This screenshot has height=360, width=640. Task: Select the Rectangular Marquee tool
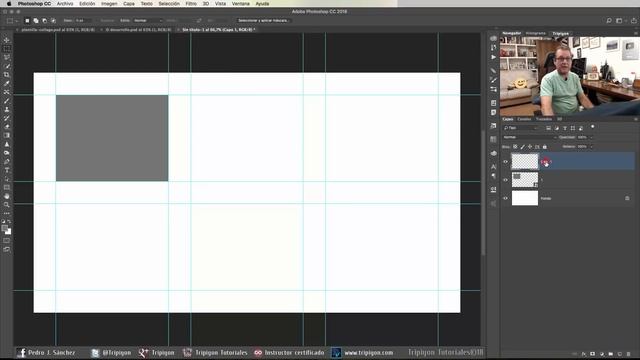[7, 49]
